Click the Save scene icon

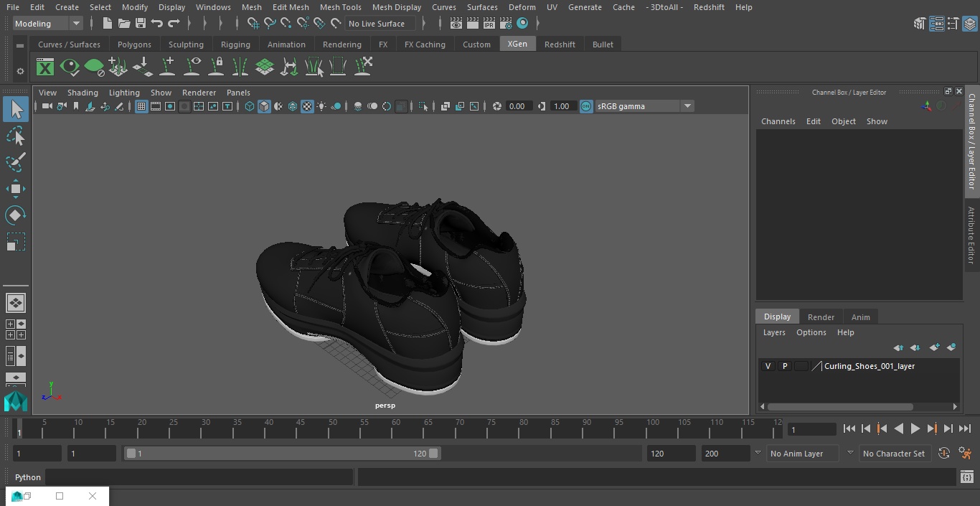pyautogui.click(x=141, y=24)
